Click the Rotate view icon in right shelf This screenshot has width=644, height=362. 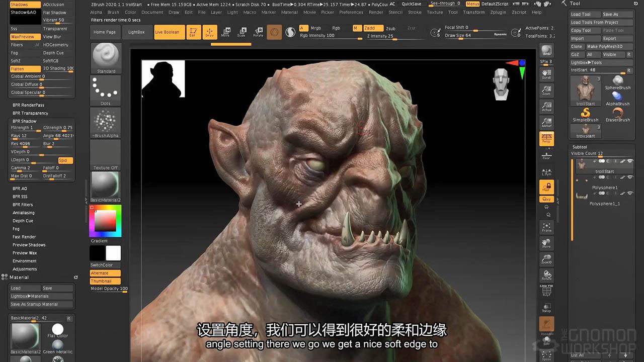point(546,276)
